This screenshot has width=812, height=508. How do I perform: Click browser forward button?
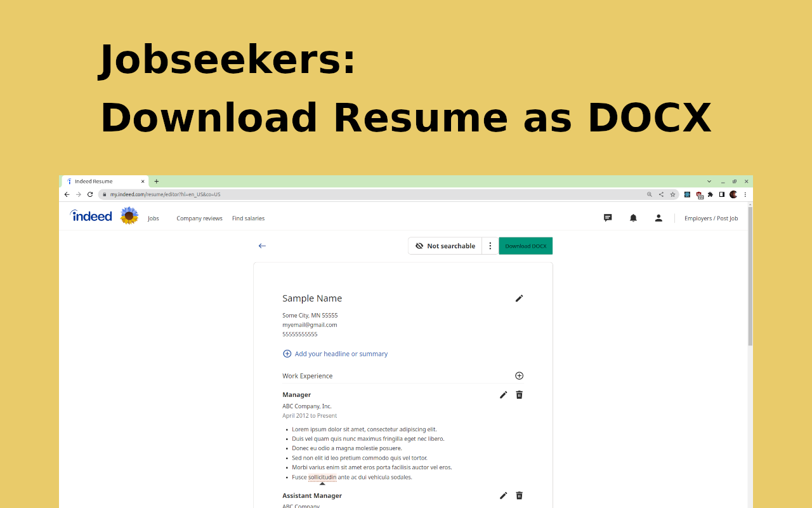tap(79, 194)
